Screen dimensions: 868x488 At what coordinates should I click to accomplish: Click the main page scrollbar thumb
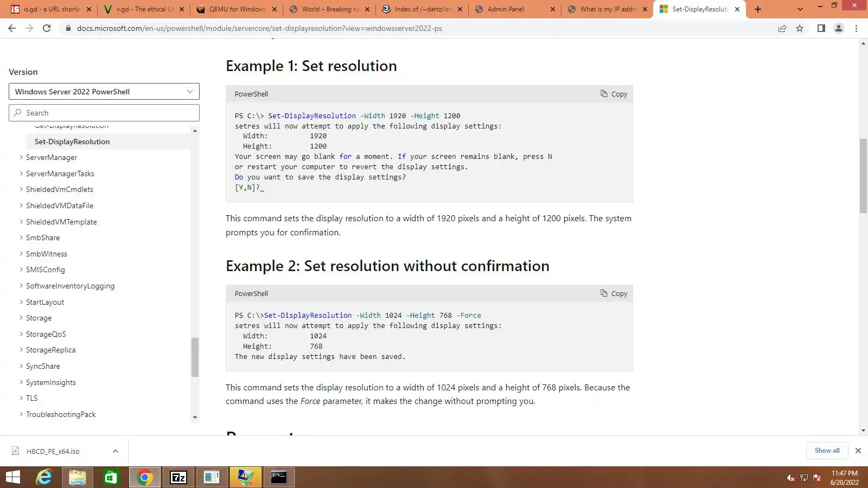click(x=863, y=176)
